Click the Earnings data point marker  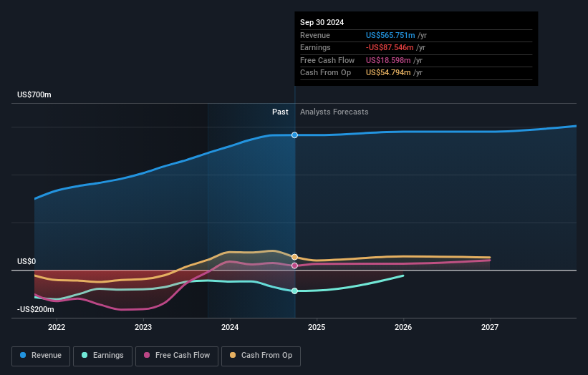pos(295,291)
